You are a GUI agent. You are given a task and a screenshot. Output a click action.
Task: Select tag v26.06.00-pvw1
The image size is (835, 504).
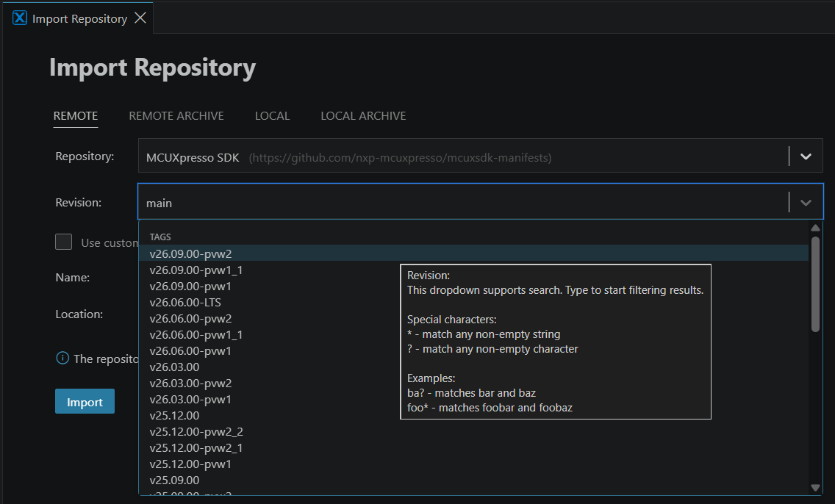473,350
